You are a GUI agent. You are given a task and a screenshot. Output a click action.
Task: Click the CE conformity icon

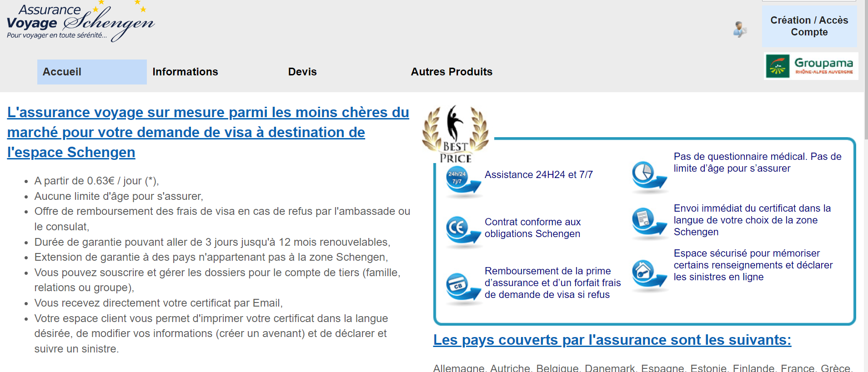tap(463, 232)
